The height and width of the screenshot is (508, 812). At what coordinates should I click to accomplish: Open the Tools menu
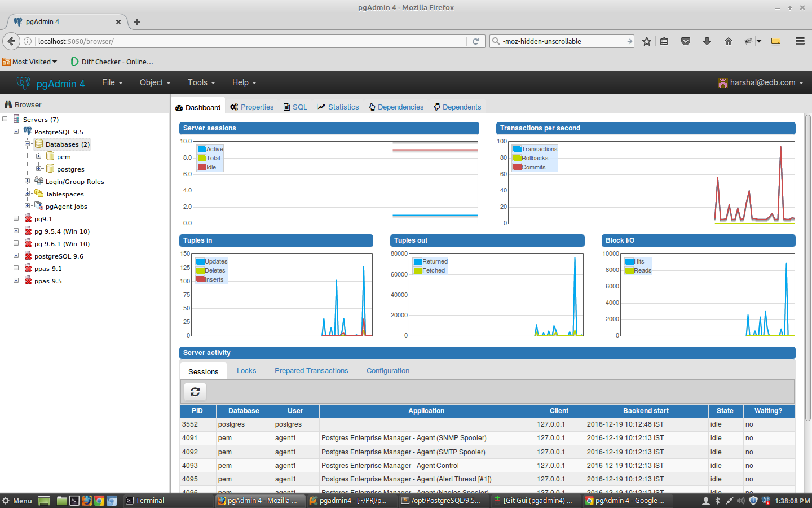pos(201,82)
